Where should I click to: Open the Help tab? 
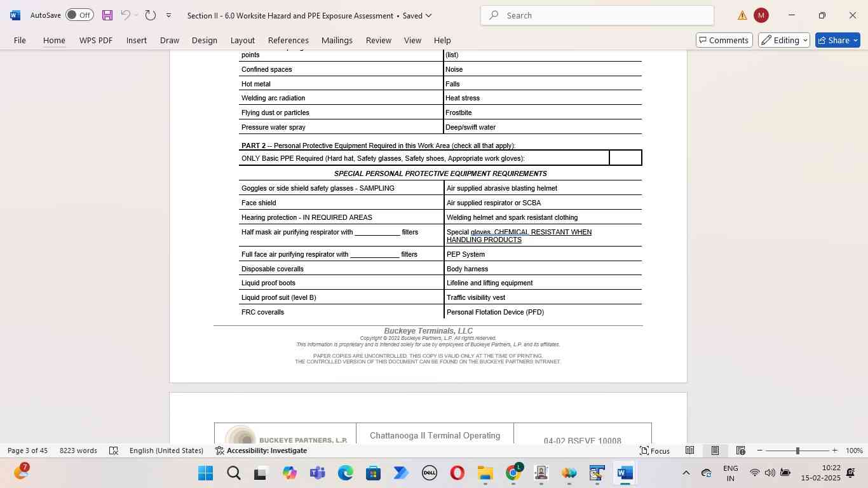pyautogui.click(x=442, y=40)
